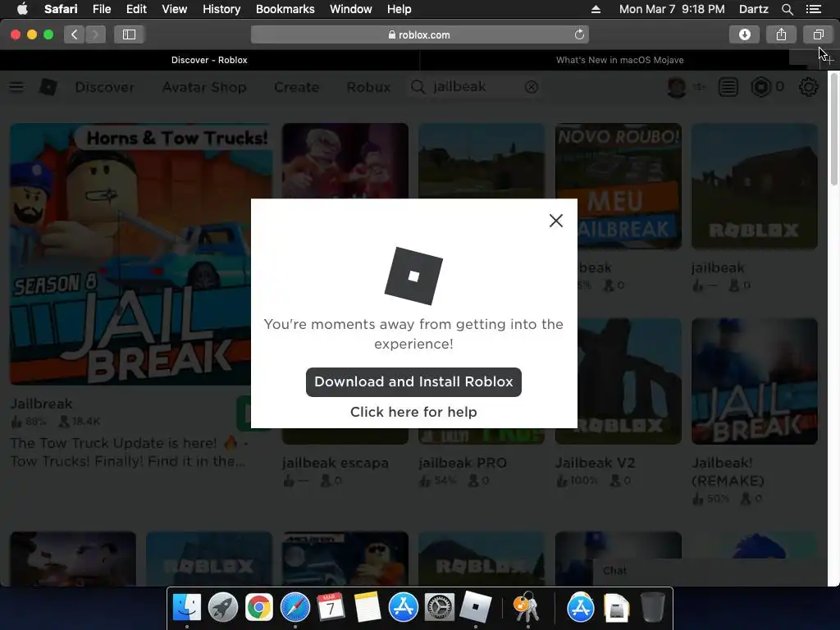Viewport: 840px width, 630px height.
Task: Go back with Safari's back arrow
Action: click(x=74, y=34)
